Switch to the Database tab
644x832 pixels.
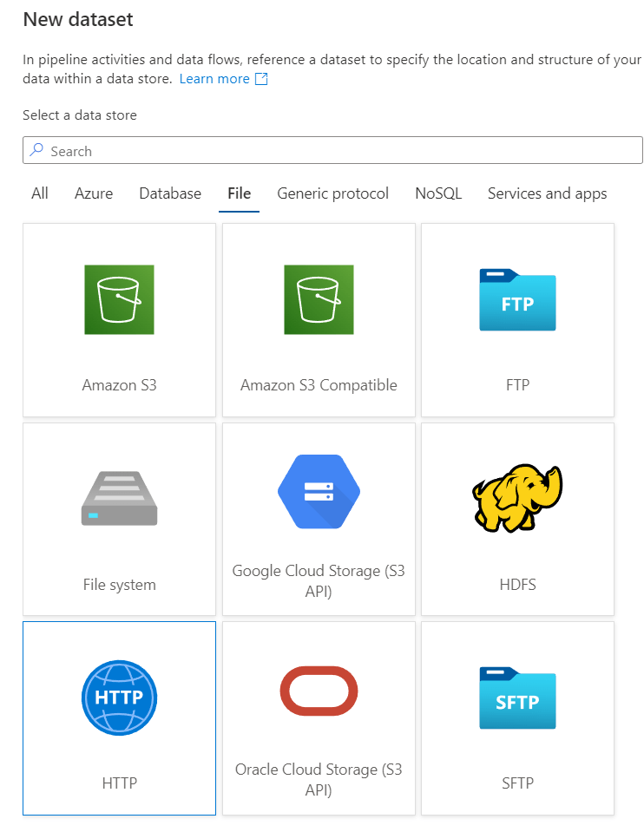[170, 193]
